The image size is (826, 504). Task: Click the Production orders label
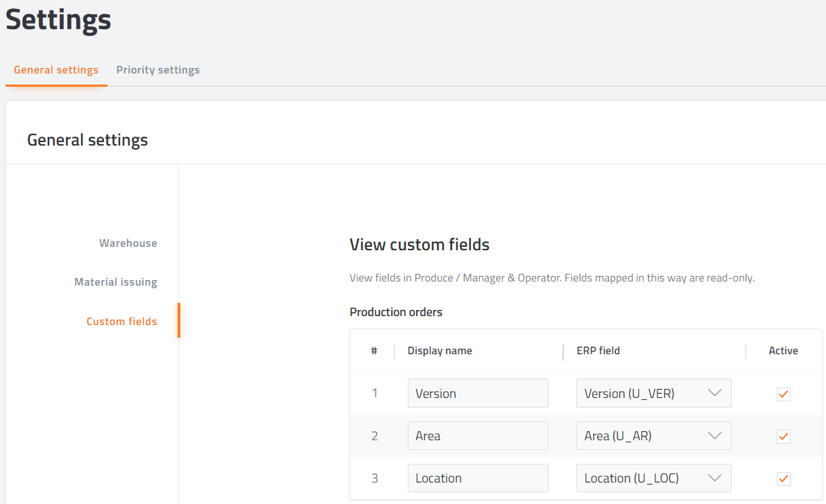pyautogui.click(x=396, y=312)
